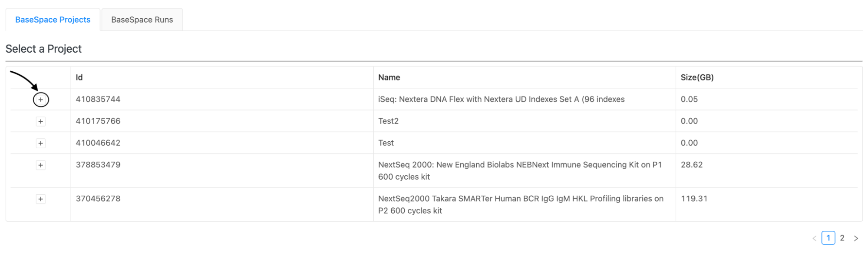868x260 pixels.
Task: Expand project row 370456278
Action: pyautogui.click(x=41, y=199)
